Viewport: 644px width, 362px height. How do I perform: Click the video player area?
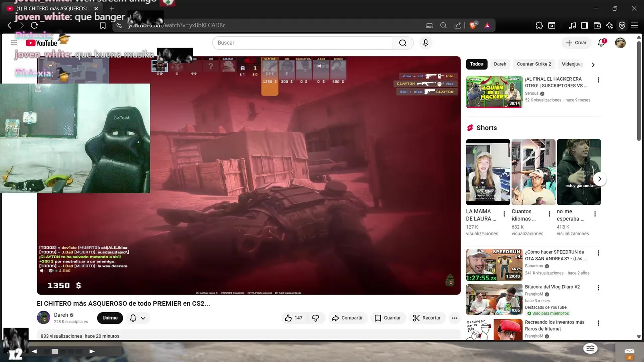point(249,175)
